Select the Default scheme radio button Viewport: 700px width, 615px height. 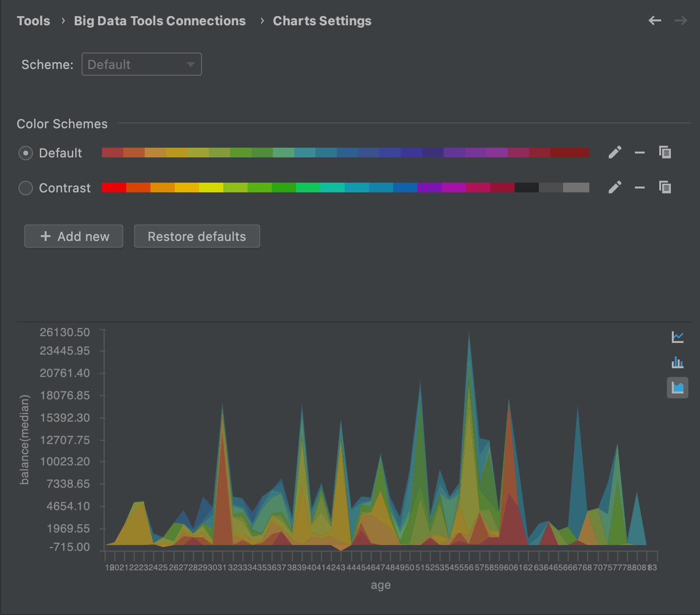(25, 153)
